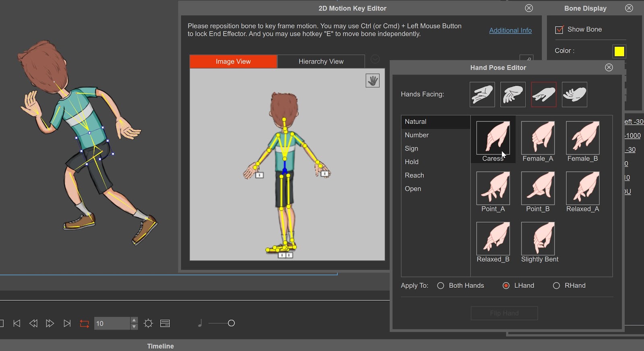Jump to the first frame
The width and height of the screenshot is (644, 351).
pos(17,323)
